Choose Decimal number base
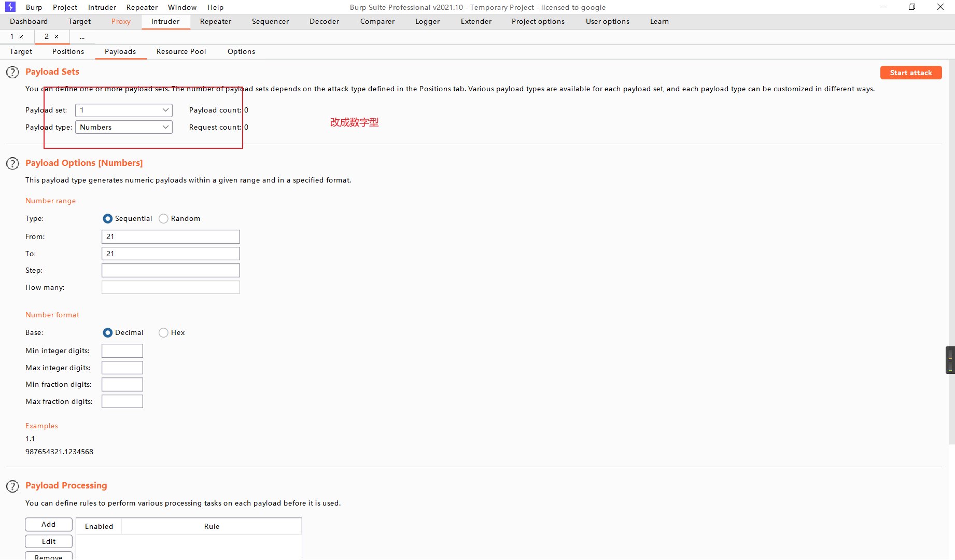 108,333
